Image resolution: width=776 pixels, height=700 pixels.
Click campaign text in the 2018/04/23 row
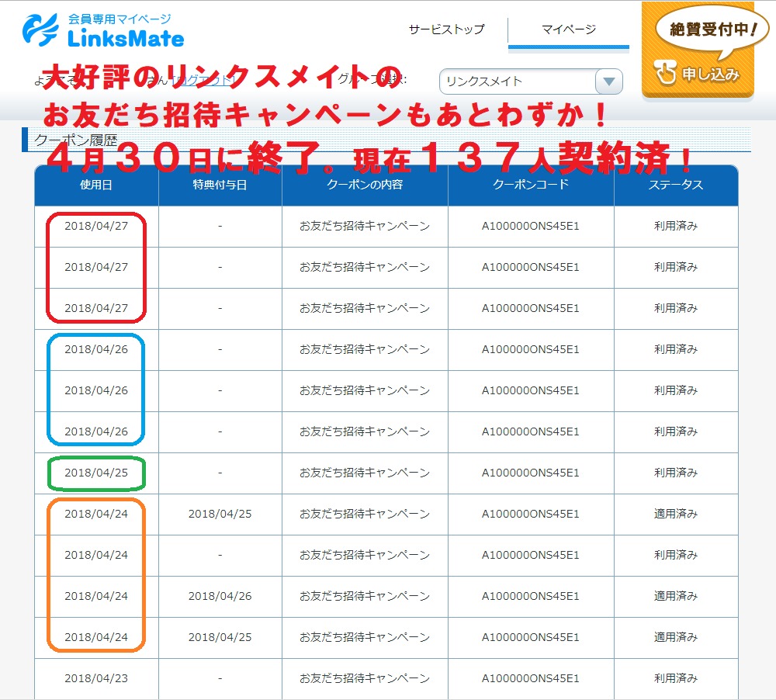click(365, 678)
